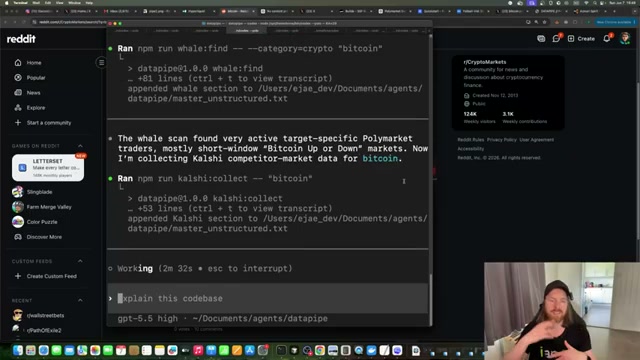Open Finder in the Dock
Screen dimensions: 640x360
18,350
